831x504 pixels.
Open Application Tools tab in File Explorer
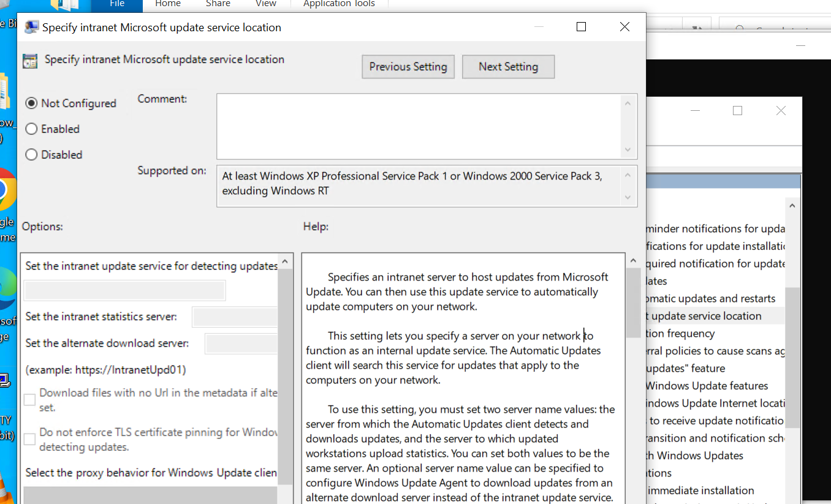[339, 4]
